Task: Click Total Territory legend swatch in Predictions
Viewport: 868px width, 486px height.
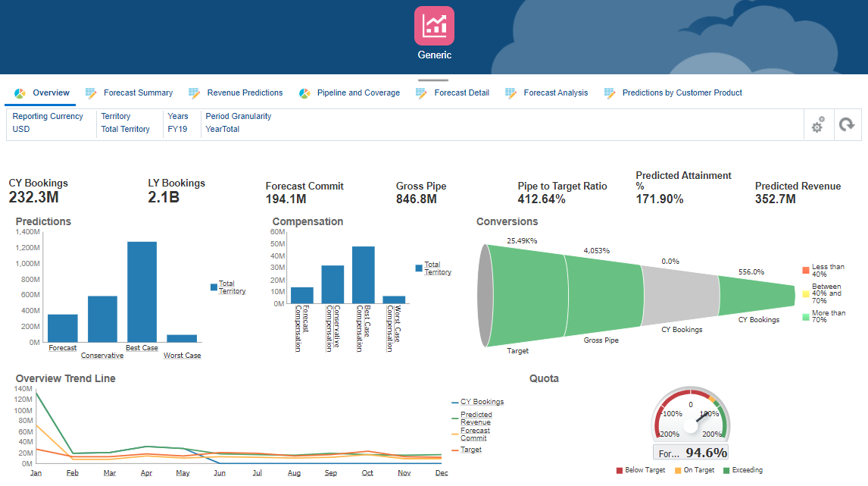Action: pos(214,287)
